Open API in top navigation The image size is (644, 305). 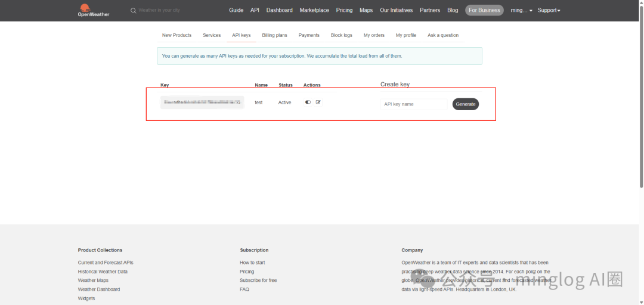tap(255, 10)
